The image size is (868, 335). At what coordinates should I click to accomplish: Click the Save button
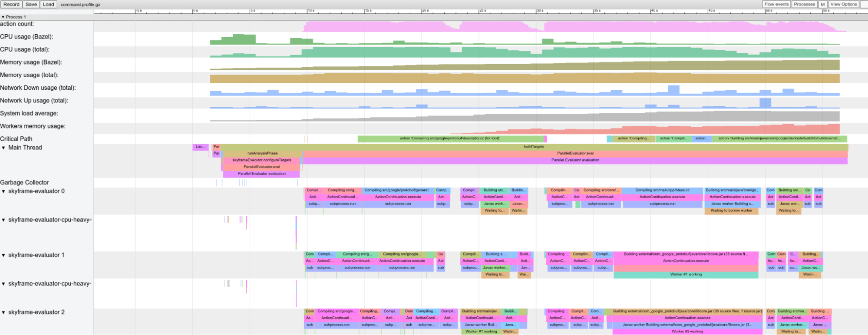point(31,4)
